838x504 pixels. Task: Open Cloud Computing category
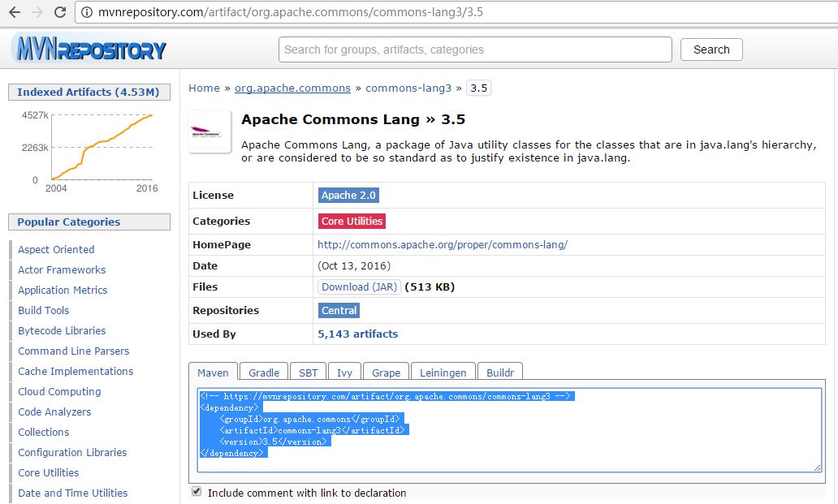pos(59,391)
